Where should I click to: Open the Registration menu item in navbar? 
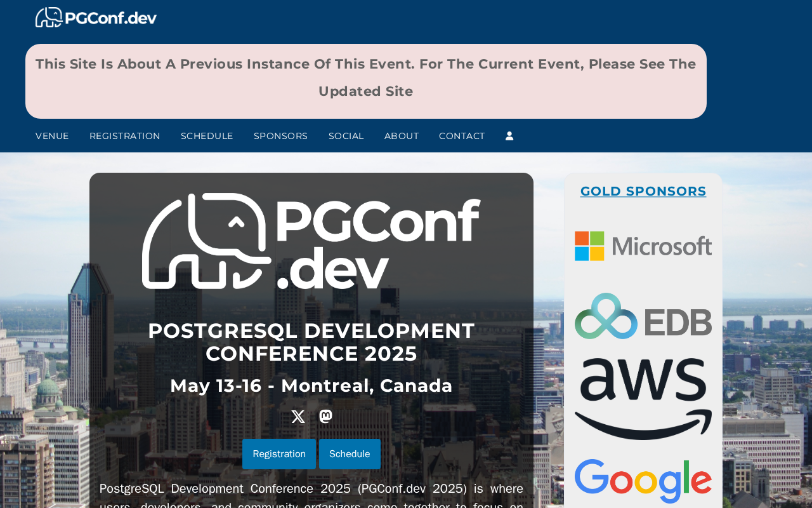click(x=125, y=136)
